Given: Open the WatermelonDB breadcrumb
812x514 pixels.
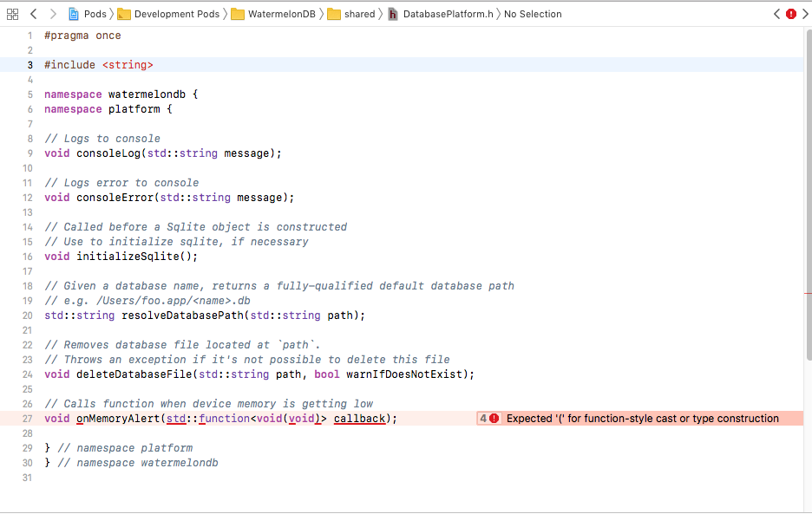Looking at the screenshot, I should pos(282,14).
